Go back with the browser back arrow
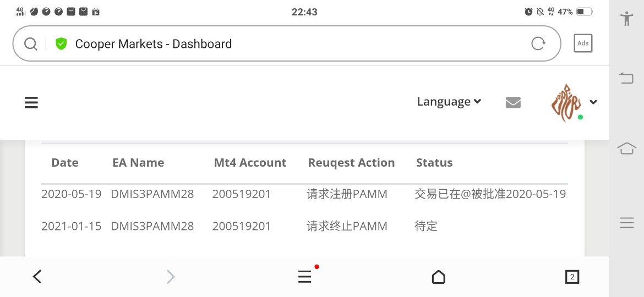 click(x=37, y=277)
